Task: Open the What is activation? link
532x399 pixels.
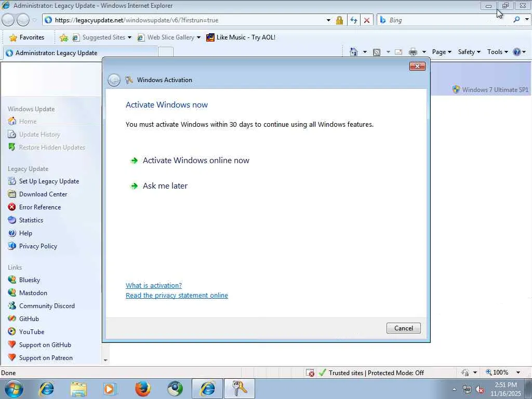Action: click(x=154, y=285)
